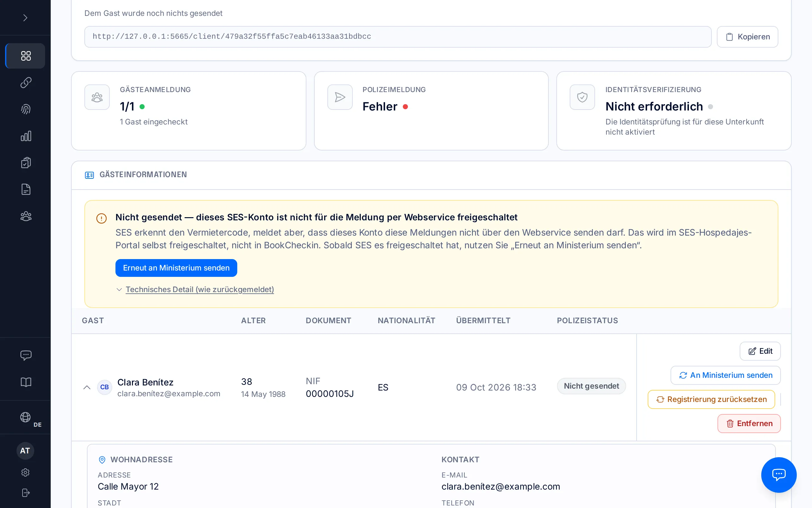This screenshot has width=812, height=508.
Task: Open the fingerprint icon in sidebar
Action: (25, 109)
